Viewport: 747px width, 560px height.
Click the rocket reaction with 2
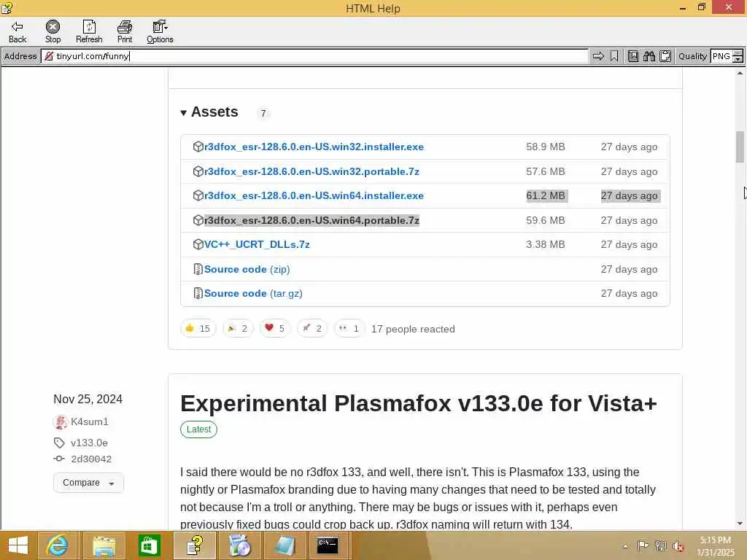[x=312, y=329]
